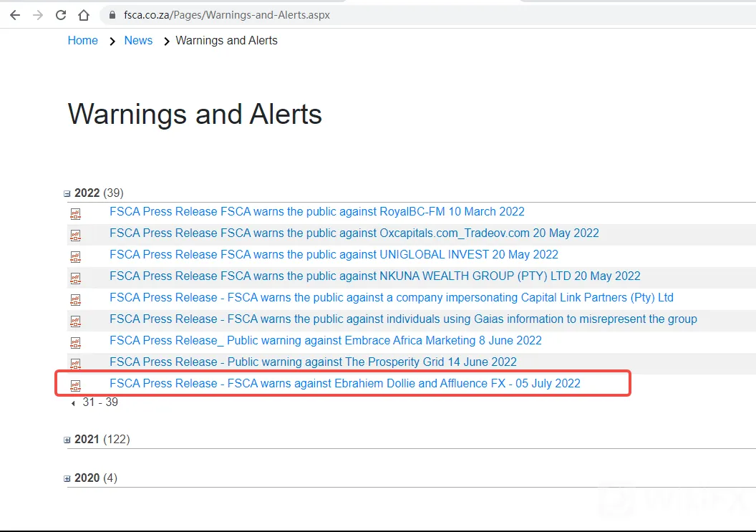Open PDF icon for Capital Link Partners warning
756x532 pixels.
[x=76, y=299]
